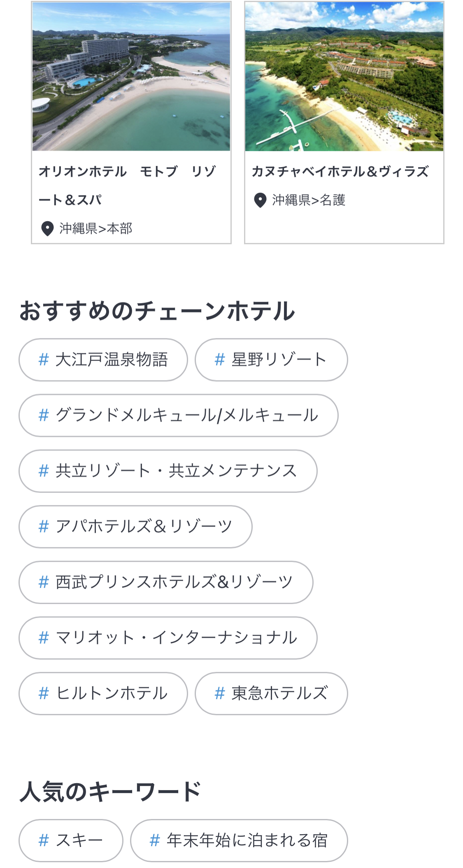The height and width of the screenshot is (868, 463).
Task: Open オリオンホテル モトブ リゾート&スパ title link
Action: pos(127,185)
